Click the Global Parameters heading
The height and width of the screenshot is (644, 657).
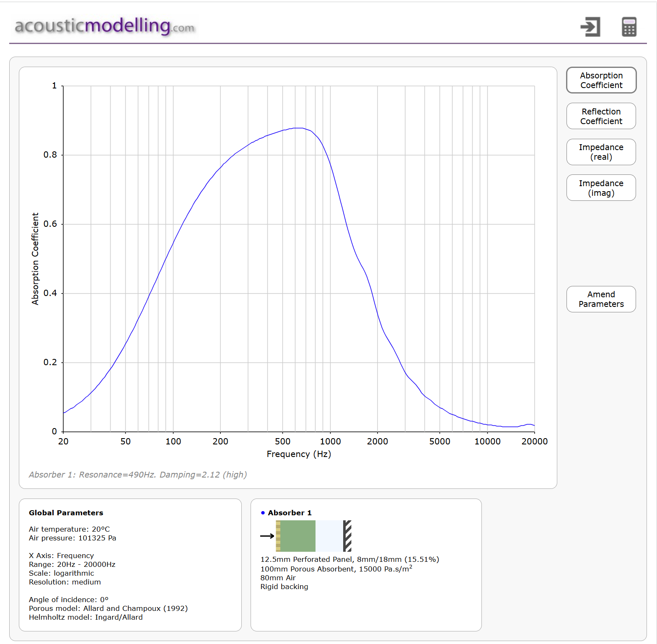(66, 513)
